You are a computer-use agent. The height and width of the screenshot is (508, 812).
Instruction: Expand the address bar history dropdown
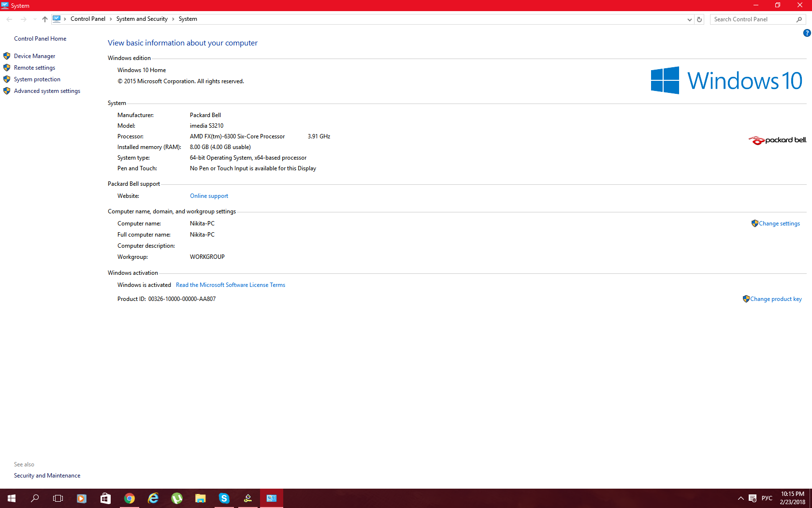coord(689,19)
